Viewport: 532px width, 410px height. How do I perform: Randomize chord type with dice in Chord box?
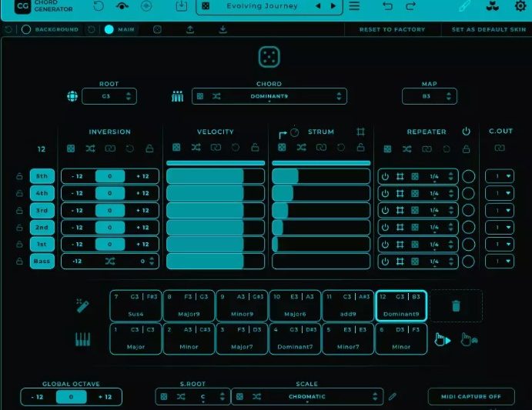[x=200, y=96]
